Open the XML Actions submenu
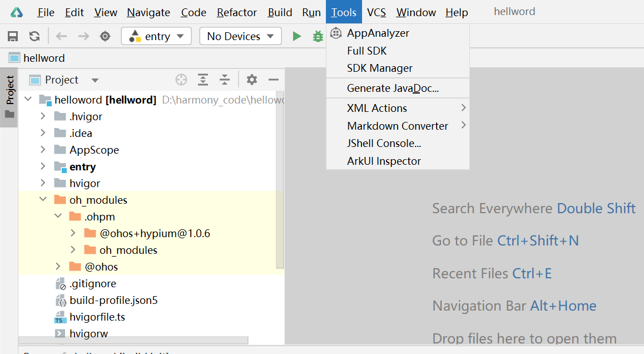The image size is (644, 354). tap(398, 108)
